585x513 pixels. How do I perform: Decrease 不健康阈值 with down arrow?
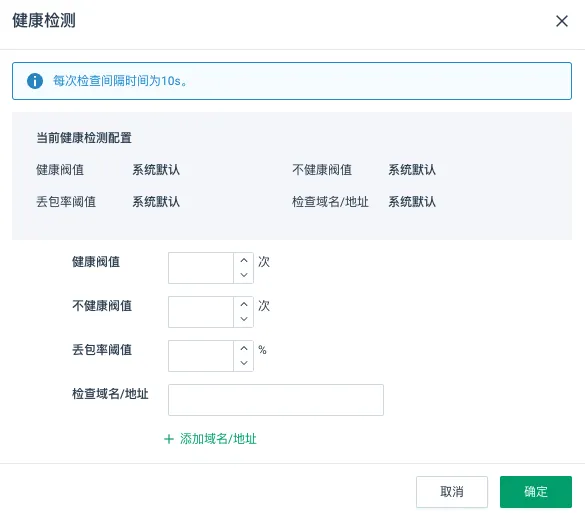(244, 319)
